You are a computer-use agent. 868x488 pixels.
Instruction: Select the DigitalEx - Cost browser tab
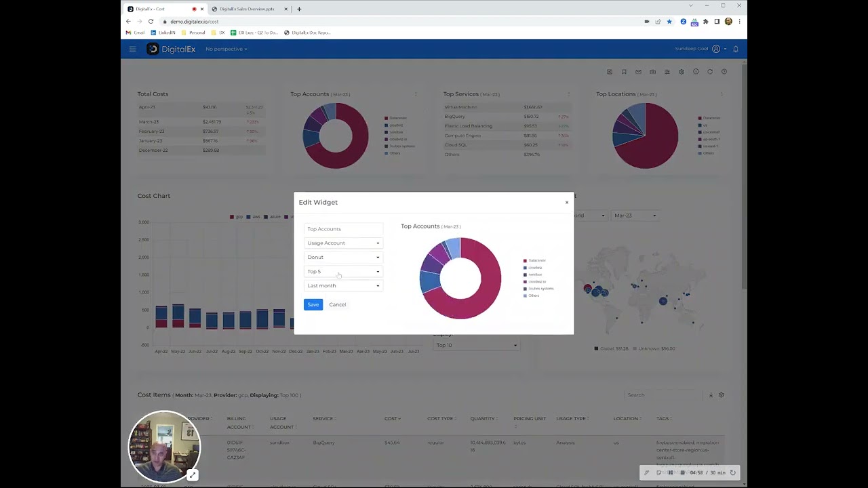coord(165,9)
